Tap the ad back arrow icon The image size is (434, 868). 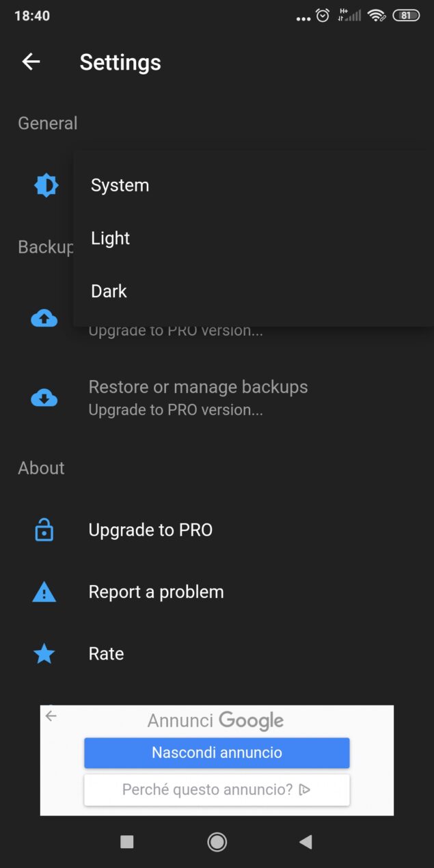click(x=51, y=716)
